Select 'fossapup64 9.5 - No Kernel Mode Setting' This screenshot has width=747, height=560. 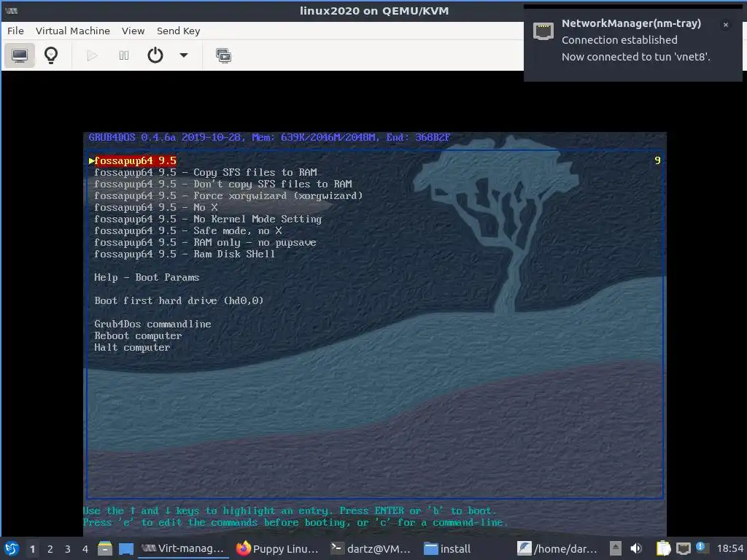[208, 219]
